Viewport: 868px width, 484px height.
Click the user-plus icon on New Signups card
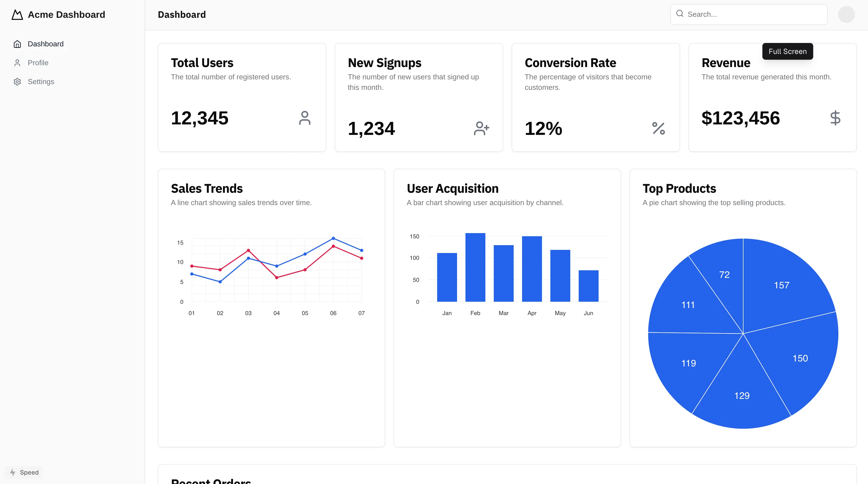pyautogui.click(x=481, y=128)
